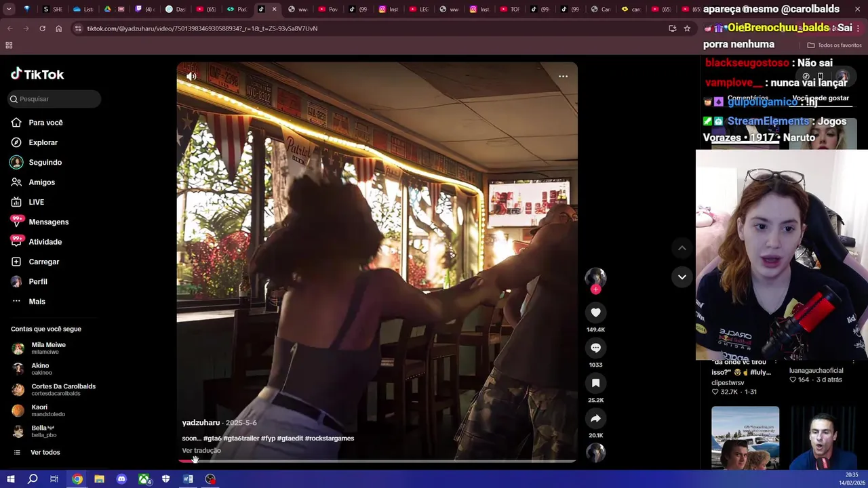Open Bella followed account

(43, 431)
